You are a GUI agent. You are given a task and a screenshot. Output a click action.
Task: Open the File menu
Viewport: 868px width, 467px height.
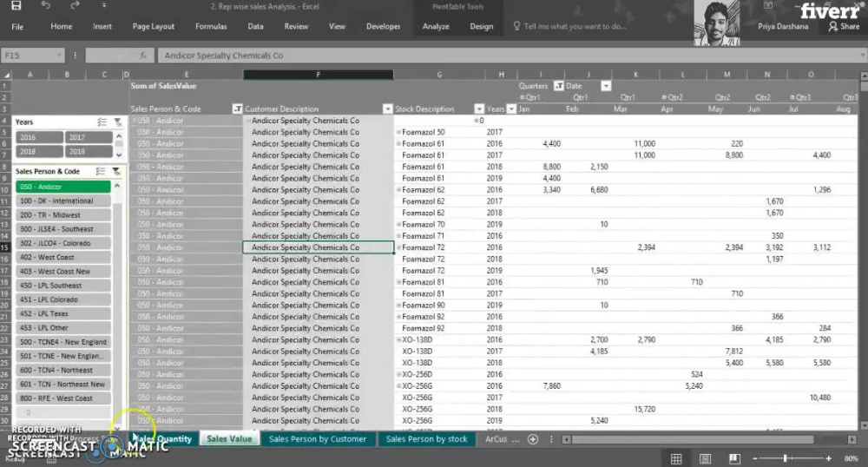pos(17,27)
